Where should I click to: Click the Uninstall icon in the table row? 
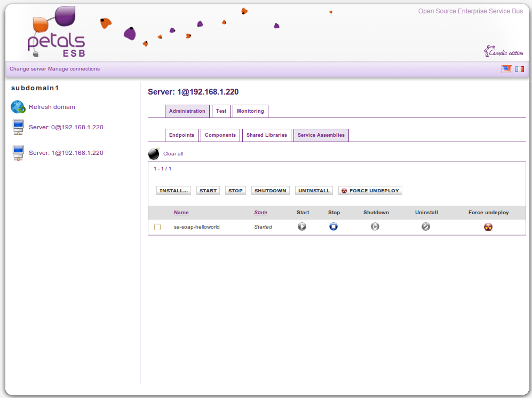426,227
